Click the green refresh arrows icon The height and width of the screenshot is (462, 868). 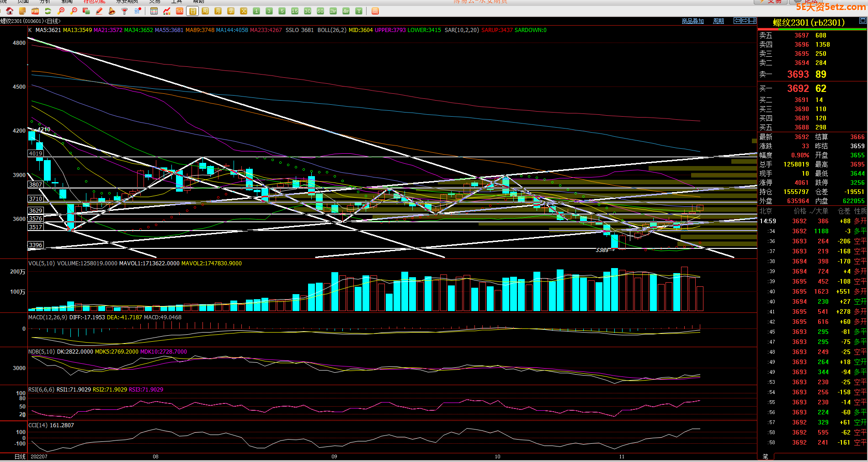click(x=48, y=11)
